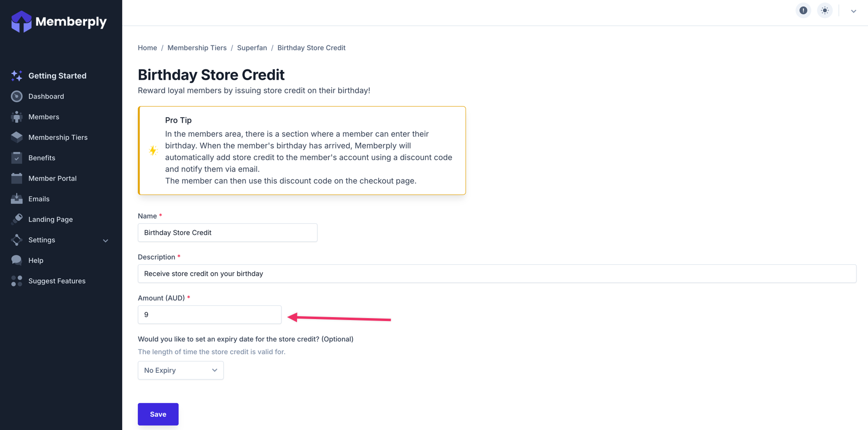Navigate to Superfan breadcrumb link
868x430 pixels.
(252, 48)
